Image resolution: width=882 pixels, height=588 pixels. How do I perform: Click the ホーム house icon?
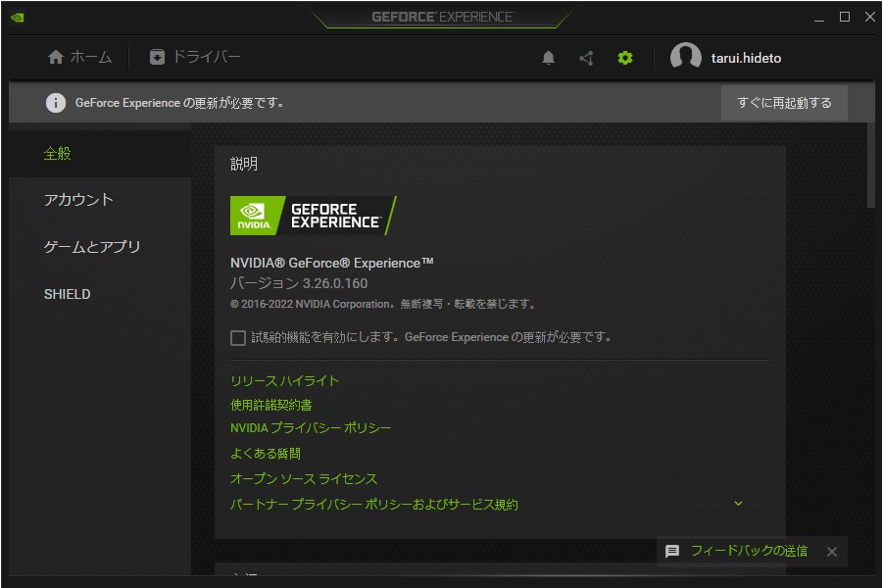pyautogui.click(x=56, y=57)
